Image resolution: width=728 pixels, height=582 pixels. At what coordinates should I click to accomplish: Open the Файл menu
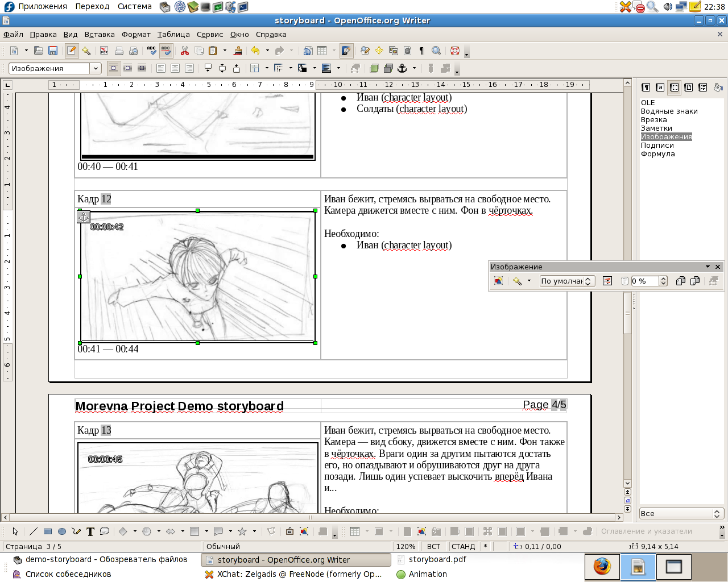[14, 35]
